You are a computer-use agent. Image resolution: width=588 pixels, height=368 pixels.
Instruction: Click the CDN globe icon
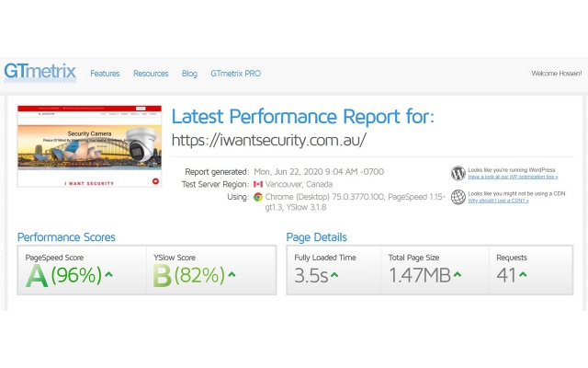pyautogui.click(x=458, y=197)
